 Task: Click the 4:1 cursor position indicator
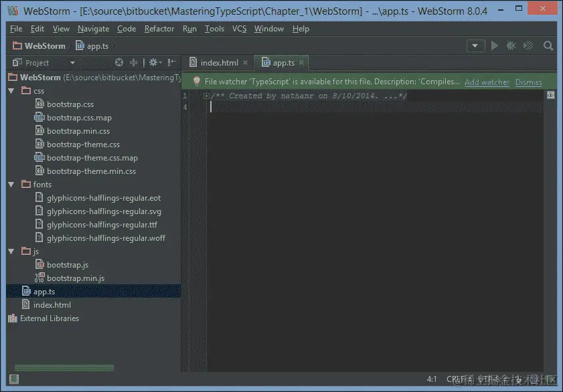pos(432,379)
